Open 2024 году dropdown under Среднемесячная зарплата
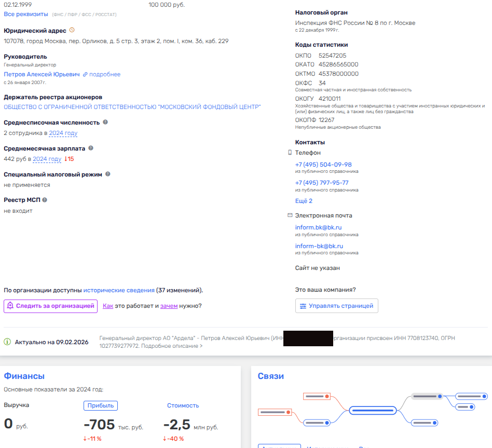This screenshot has height=448, width=492. (x=47, y=159)
